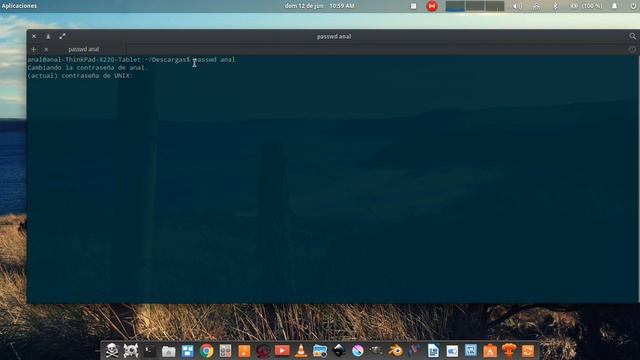
Task: Open the red video player dock icon
Action: pos(282,351)
